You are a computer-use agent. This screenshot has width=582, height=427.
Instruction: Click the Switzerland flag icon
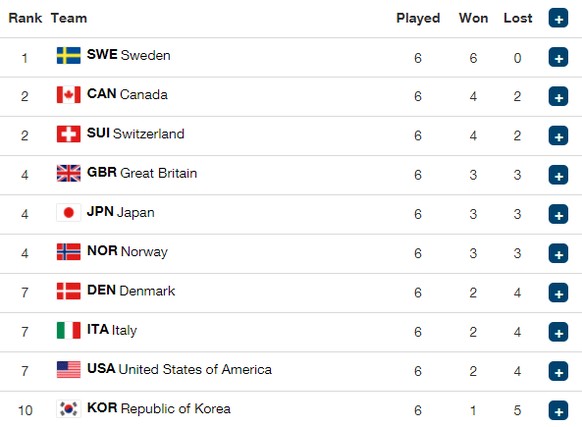[69, 134]
